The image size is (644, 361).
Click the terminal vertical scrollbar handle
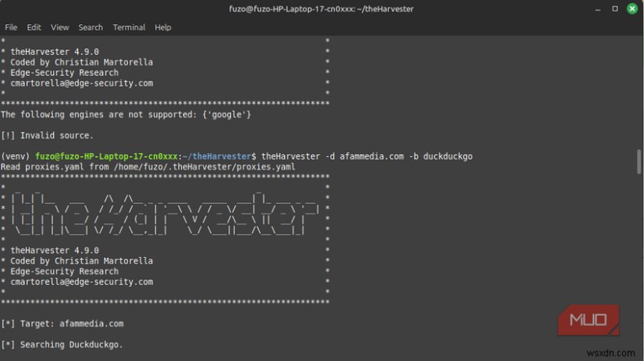click(638, 162)
